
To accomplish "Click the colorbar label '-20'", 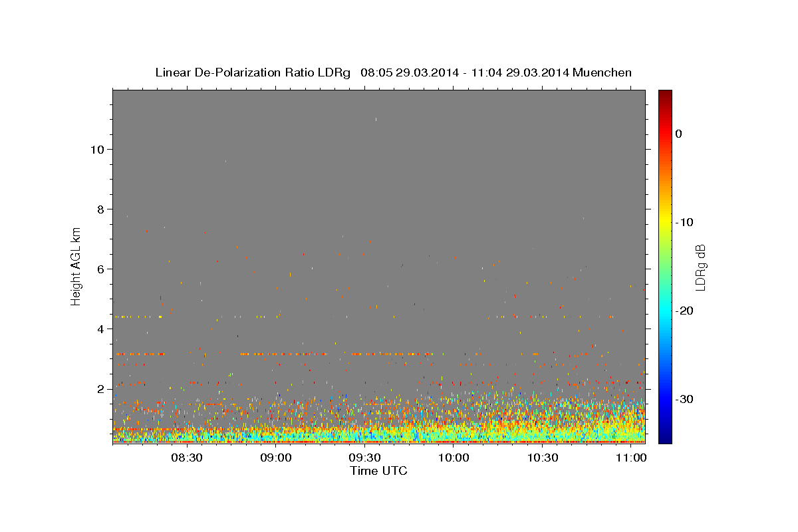I will 685,311.
